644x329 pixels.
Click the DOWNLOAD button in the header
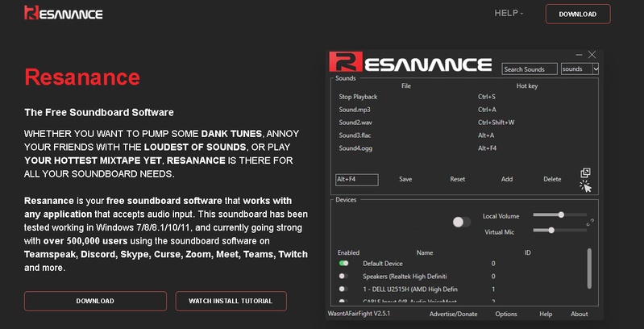point(577,14)
